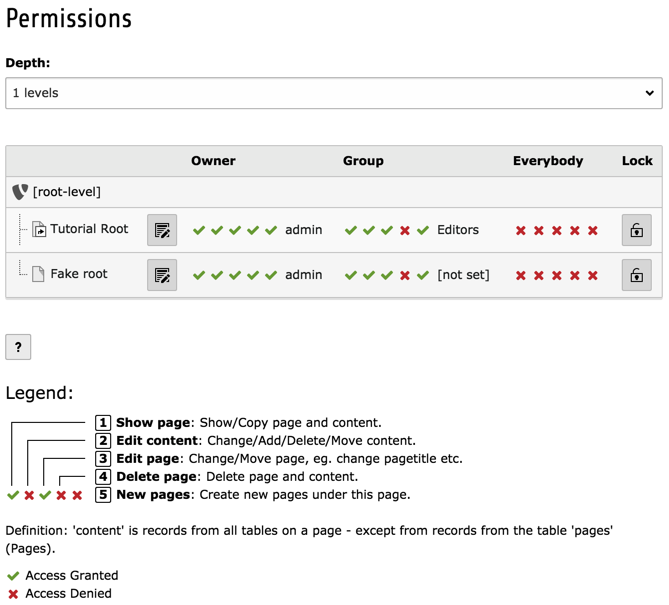The height and width of the screenshot is (605, 669).
Task: Click the 'Show page' legend text
Action: [x=153, y=423]
